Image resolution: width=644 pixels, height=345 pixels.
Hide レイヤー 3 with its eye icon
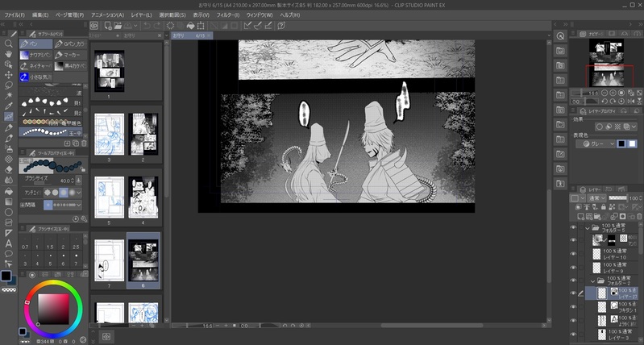573,334
